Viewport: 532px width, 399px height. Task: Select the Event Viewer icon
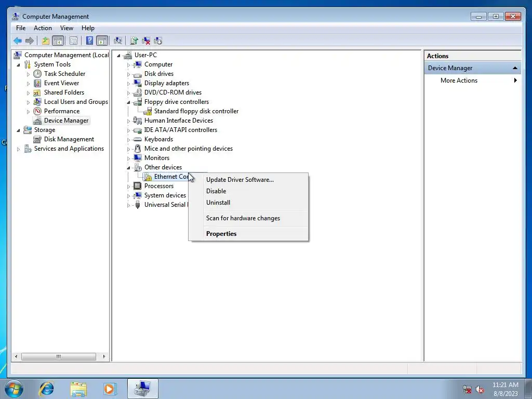click(37, 83)
